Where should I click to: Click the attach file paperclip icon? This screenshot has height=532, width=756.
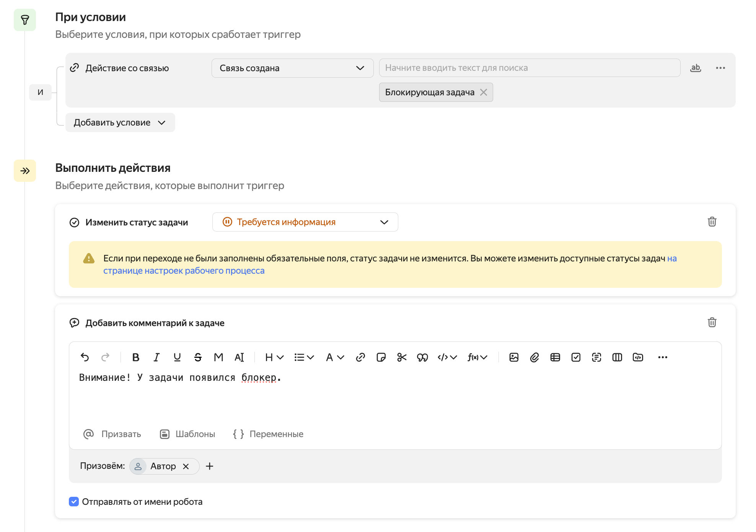point(534,357)
